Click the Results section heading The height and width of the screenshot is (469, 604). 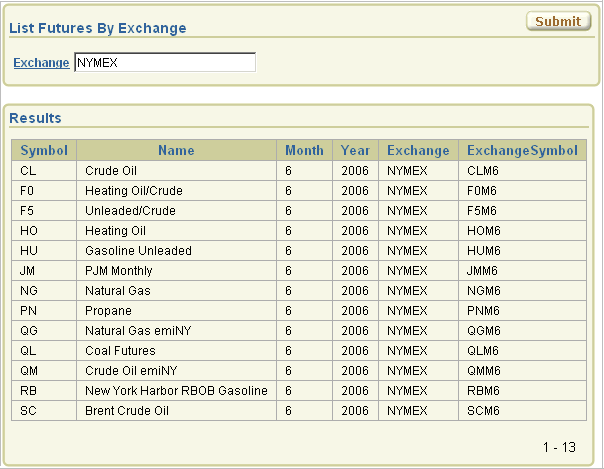[35, 118]
